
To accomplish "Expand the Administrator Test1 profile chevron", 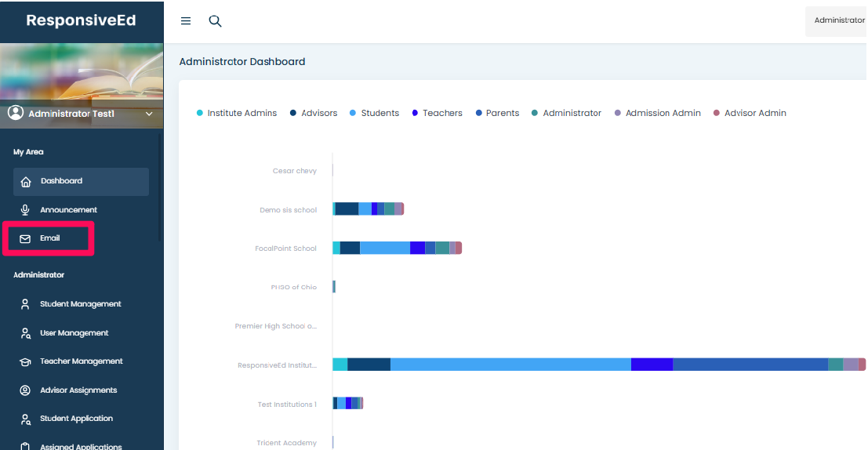I will point(150,114).
